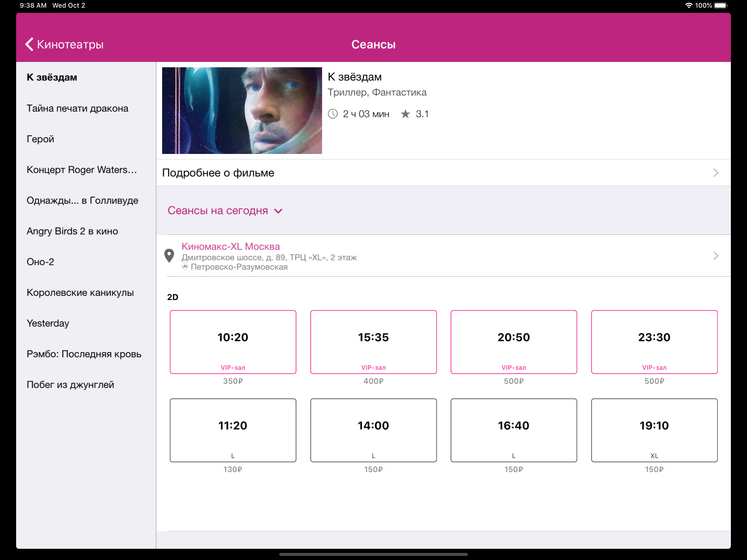Tap the battery status icon

tap(721, 5)
